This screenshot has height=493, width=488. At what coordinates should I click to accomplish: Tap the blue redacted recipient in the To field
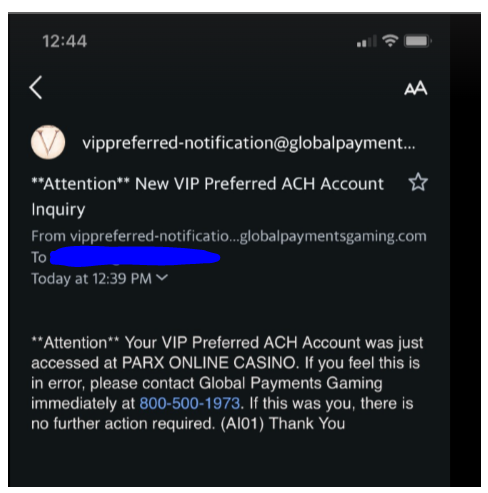click(135, 257)
